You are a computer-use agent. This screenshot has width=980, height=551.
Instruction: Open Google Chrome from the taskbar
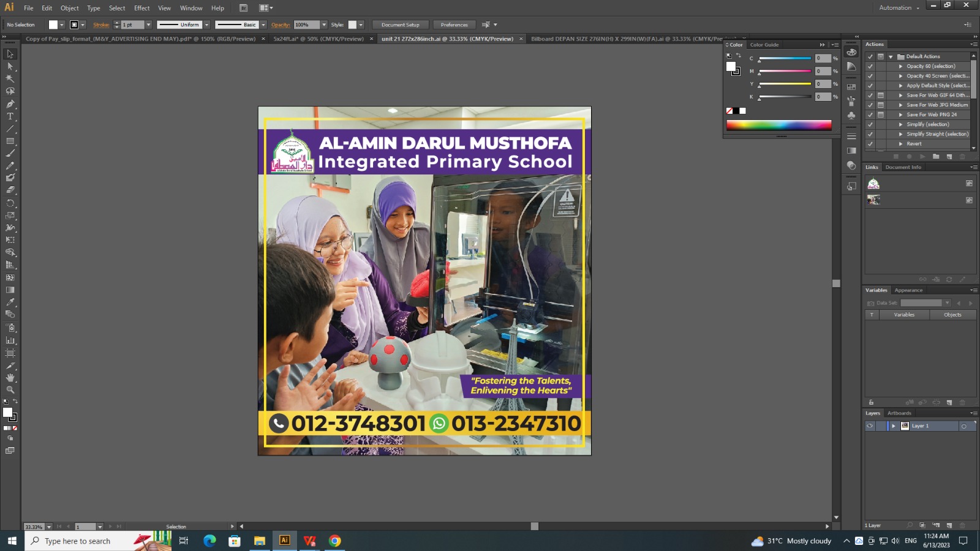[334, 541]
